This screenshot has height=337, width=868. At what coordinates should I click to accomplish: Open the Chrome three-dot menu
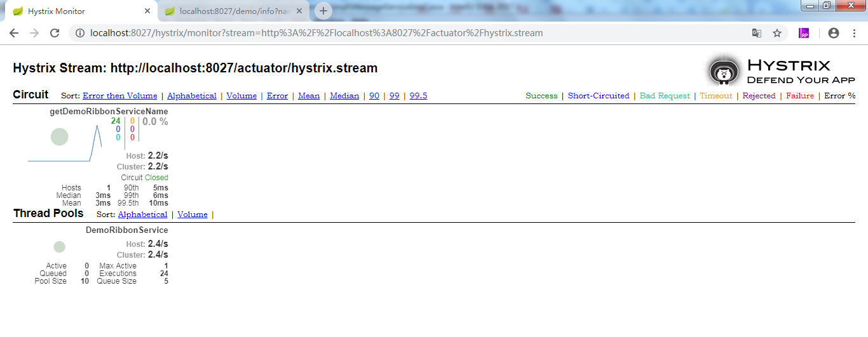(854, 33)
